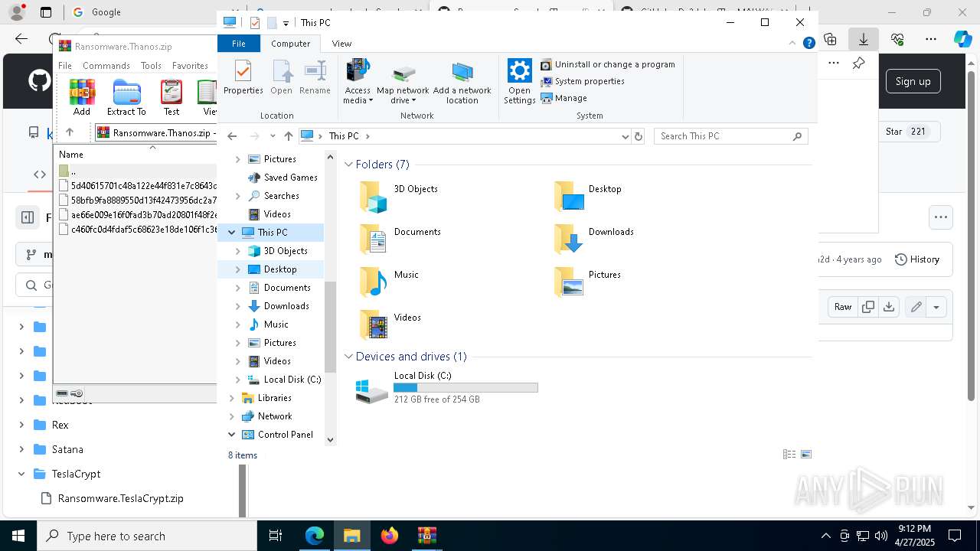This screenshot has height=551, width=980.
Task: Select Control Panel in navigation tree
Action: click(285, 435)
